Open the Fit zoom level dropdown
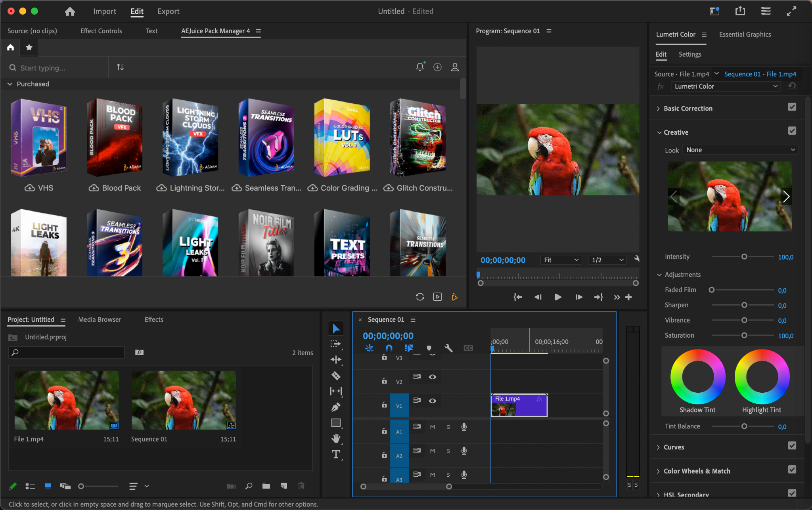The height and width of the screenshot is (510, 812). point(561,260)
